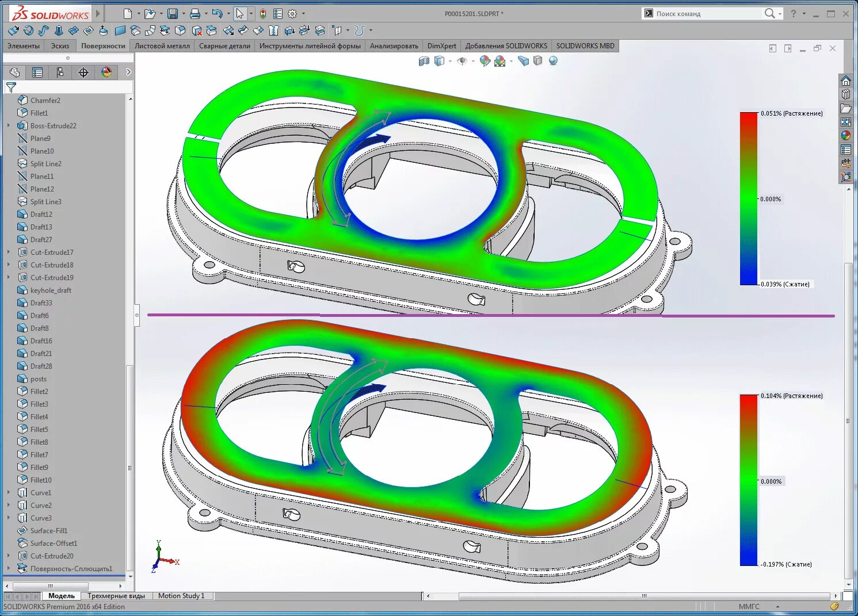Click inside the Поиск команд search box
The image size is (858, 616).
tap(708, 13)
